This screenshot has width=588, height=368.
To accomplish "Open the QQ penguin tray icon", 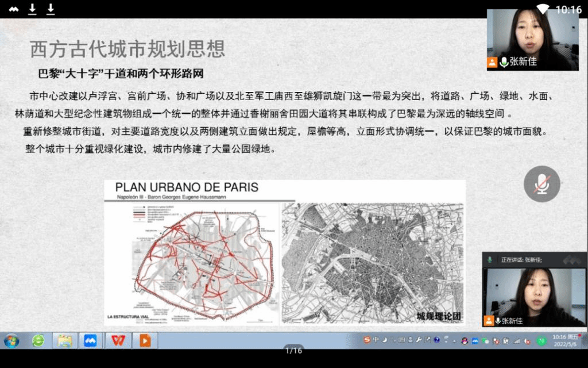I will point(465,341).
